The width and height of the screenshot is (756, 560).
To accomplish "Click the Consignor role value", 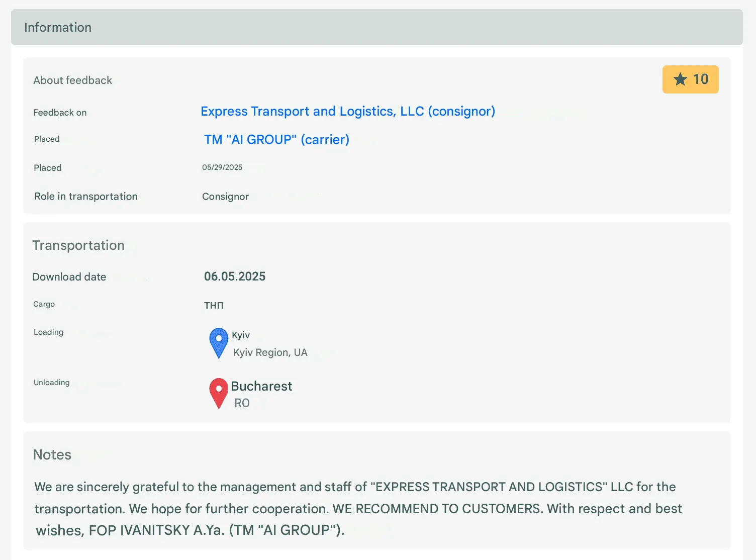I will point(225,197).
